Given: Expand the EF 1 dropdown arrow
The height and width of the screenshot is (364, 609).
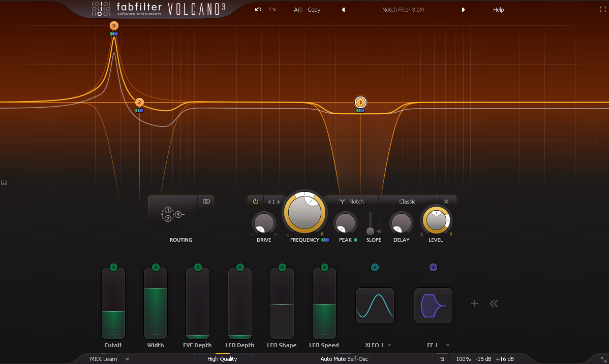Looking at the screenshot, I should point(447,345).
